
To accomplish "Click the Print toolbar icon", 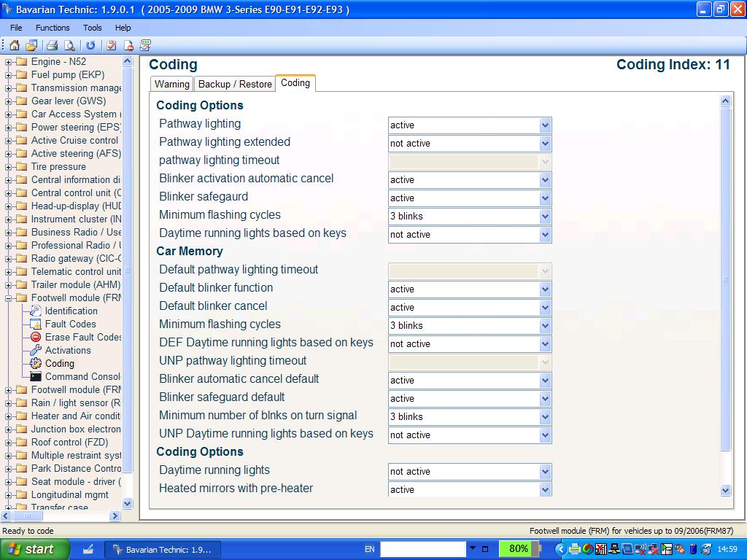I will tap(52, 45).
